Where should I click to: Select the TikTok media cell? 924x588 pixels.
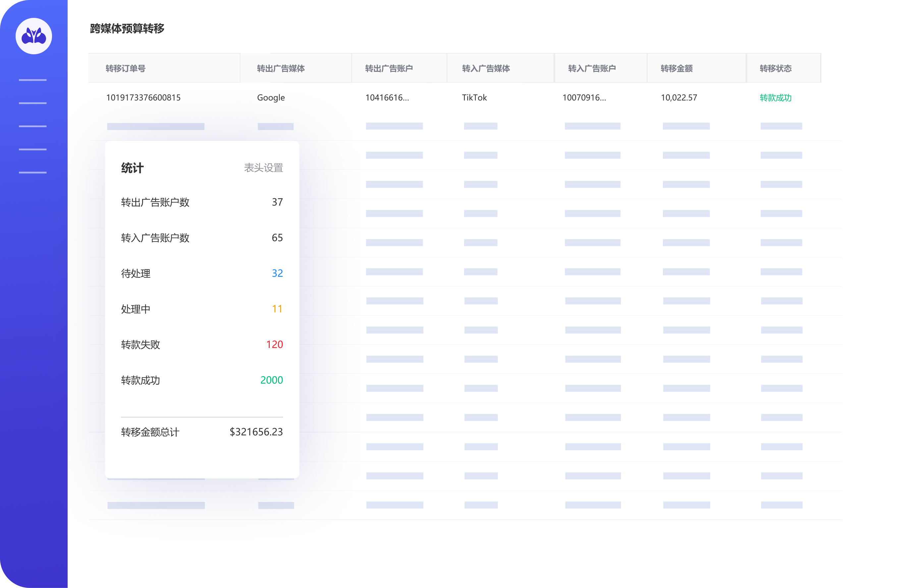pos(474,97)
